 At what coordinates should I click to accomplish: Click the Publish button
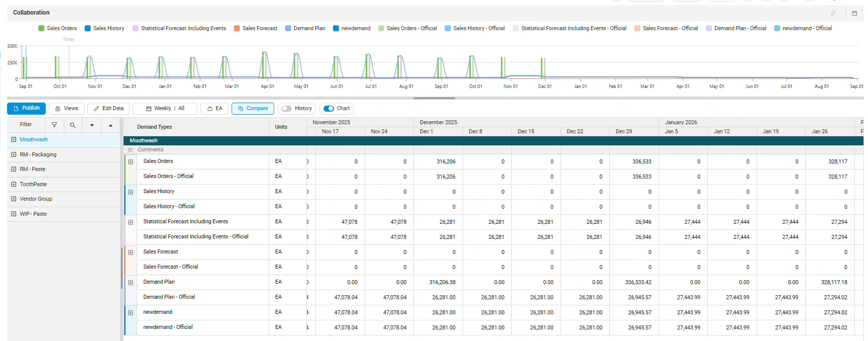pyautogui.click(x=26, y=109)
